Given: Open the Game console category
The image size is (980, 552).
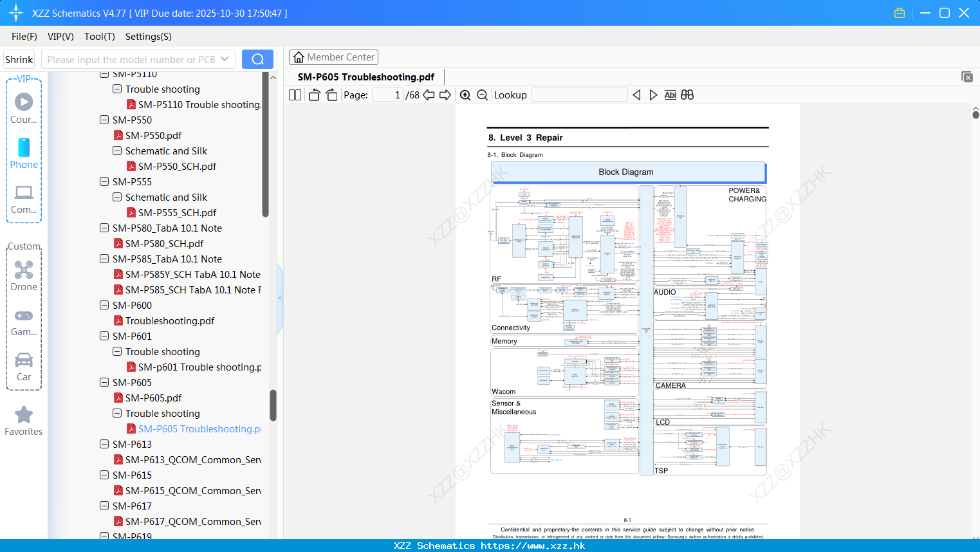Looking at the screenshot, I should click(x=24, y=322).
